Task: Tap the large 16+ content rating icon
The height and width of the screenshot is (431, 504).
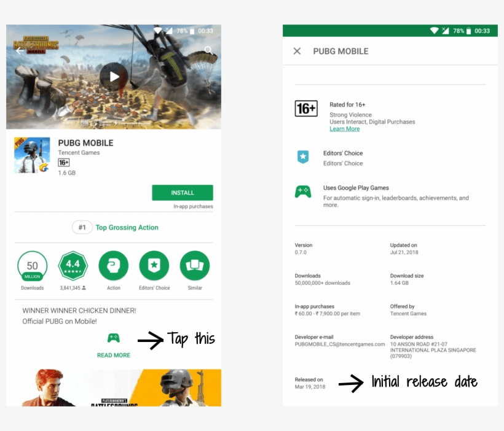Action: [306, 109]
